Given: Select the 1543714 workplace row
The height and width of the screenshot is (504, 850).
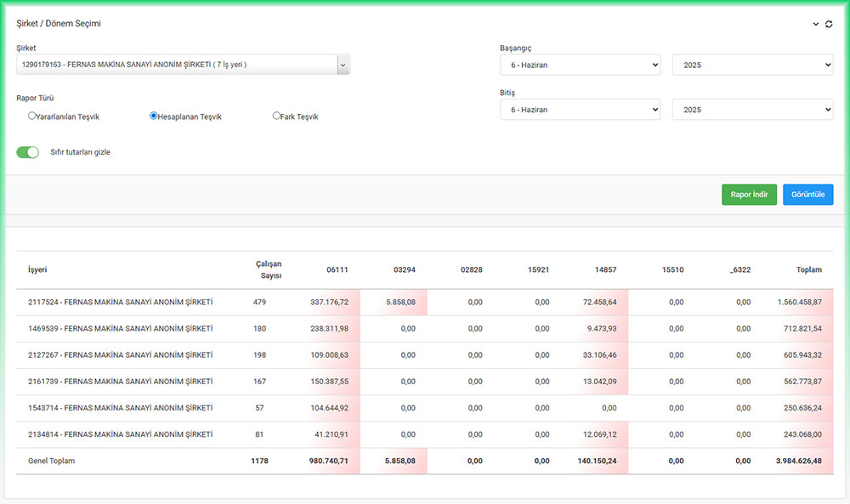Looking at the screenshot, I should click(120, 408).
